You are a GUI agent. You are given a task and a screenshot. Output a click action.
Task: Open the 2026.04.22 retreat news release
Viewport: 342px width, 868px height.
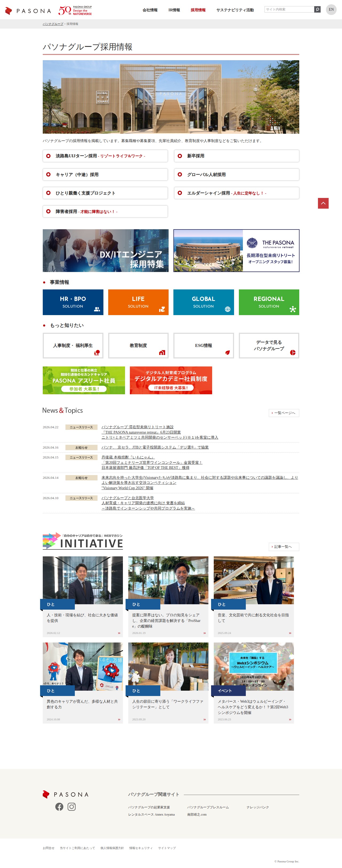click(x=160, y=432)
